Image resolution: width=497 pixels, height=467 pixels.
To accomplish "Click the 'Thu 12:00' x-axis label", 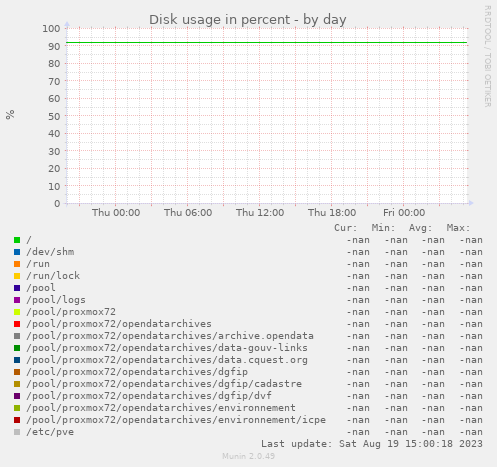I will (x=260, y=213).
